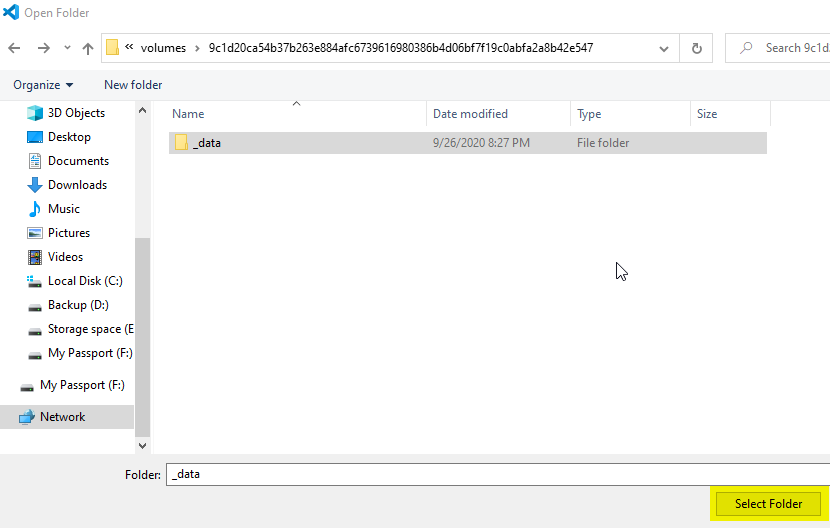Click the Folder name input field
The width and height of the screenshot is (830, 528).
(x=498, y=474)
